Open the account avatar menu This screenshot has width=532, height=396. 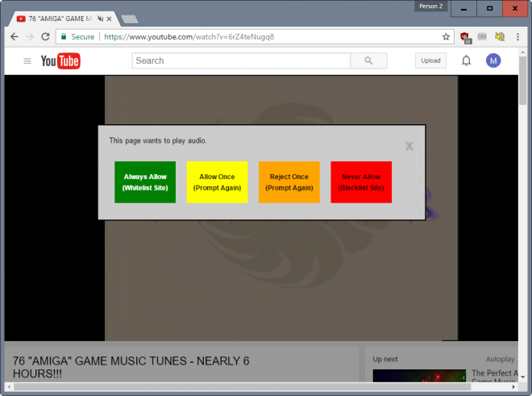(493, 61)
